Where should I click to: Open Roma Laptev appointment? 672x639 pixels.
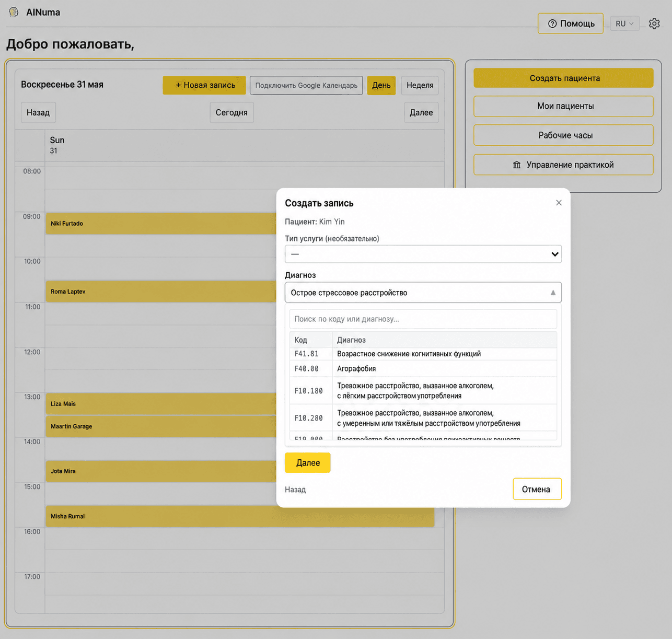pos(161,292)
